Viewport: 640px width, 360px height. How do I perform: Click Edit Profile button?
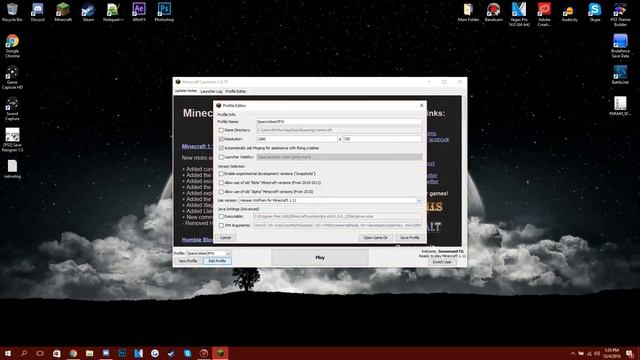tap(217, 261)
